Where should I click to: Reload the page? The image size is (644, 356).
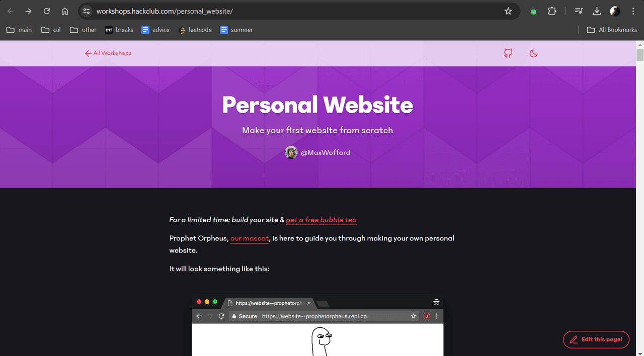tap(47, 11)
